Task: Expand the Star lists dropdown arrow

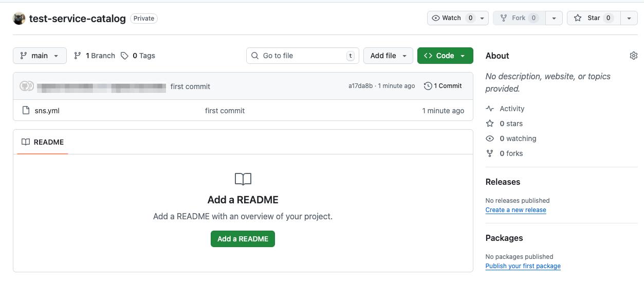Action: tap(629, 18)
